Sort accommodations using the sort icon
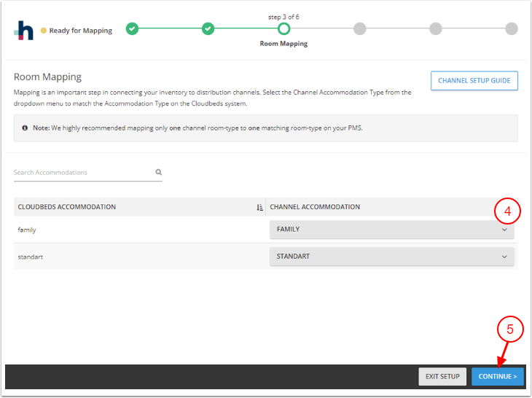 point(259,207)
